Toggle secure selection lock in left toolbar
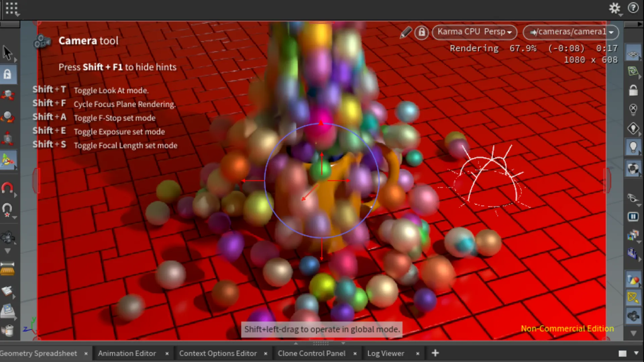Screen dimensions: 644x362 click(7, 74)
